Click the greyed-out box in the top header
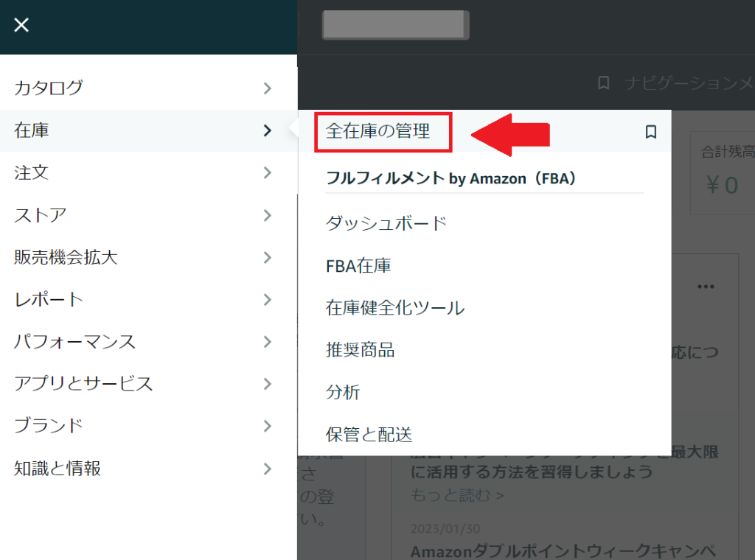 395,24
